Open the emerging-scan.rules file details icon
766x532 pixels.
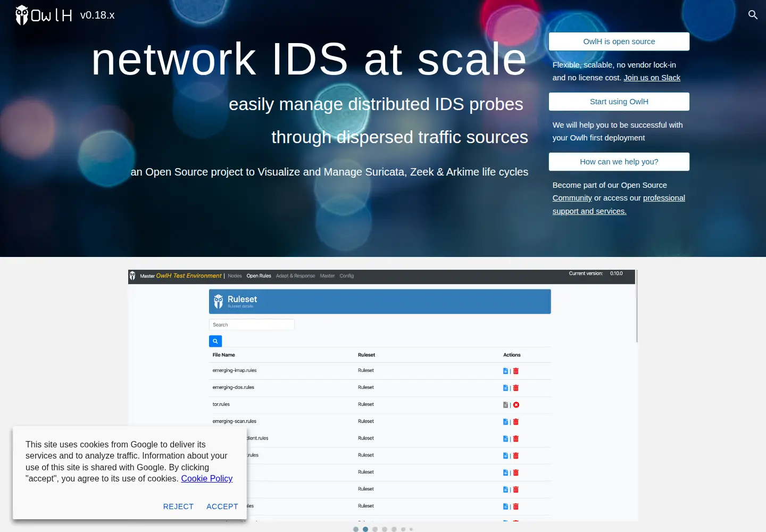(x=505, y=422)
